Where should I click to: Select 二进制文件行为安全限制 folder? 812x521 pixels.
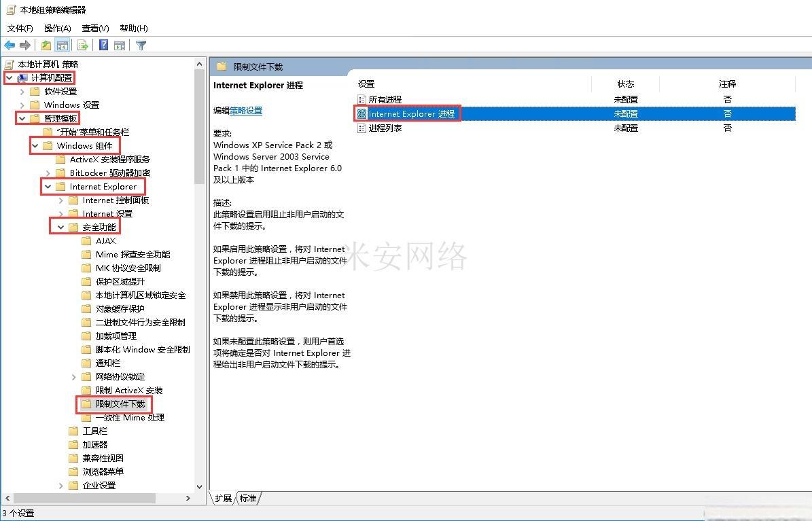point(141,322)
